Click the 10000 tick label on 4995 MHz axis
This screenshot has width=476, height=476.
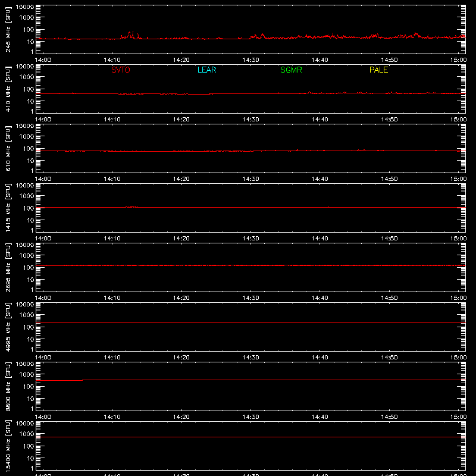click(25, 305)
